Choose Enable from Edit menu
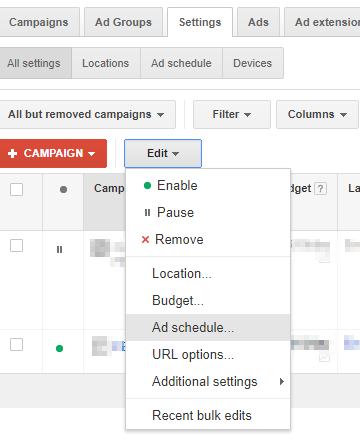Viewport: 360px width, 441px height. [x=208, y=185]
